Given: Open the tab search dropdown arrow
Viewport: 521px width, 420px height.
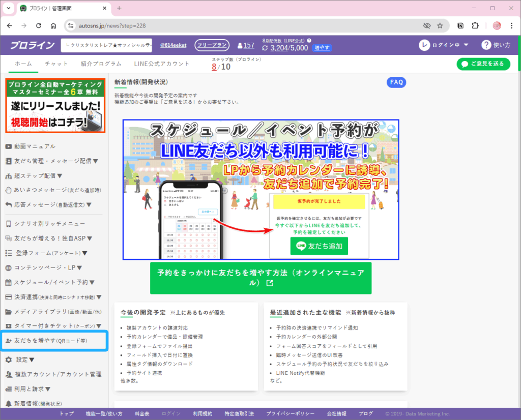Looking at the screenshot, I should click(x=9, y=8).
